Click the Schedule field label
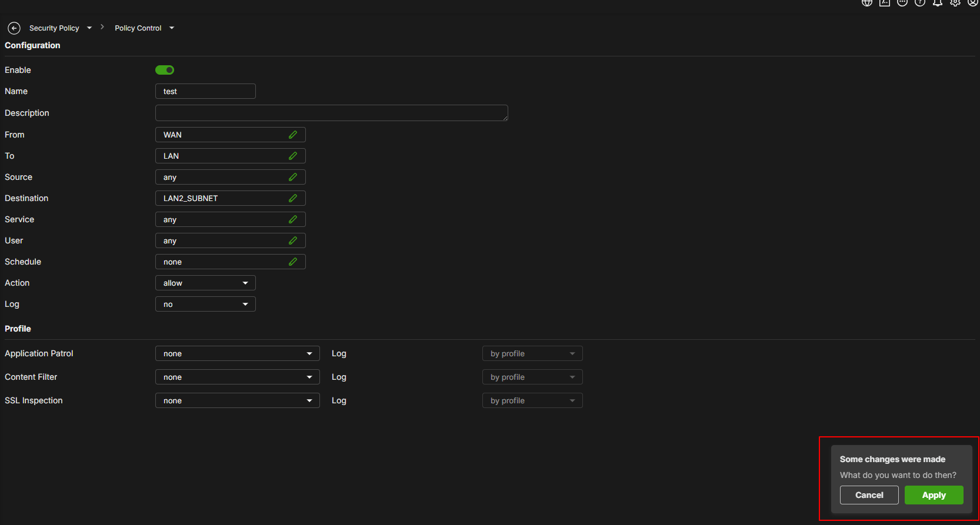980x525 pixels. [x=23, y=262]
